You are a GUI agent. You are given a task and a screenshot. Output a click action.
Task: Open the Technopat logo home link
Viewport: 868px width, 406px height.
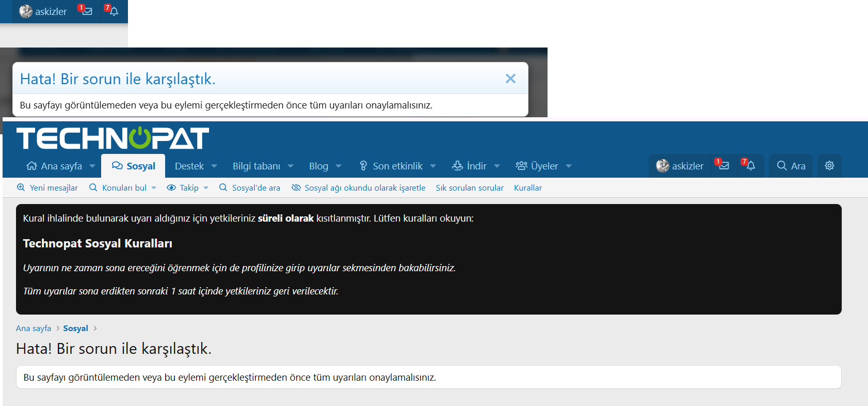tap(112, 138)
